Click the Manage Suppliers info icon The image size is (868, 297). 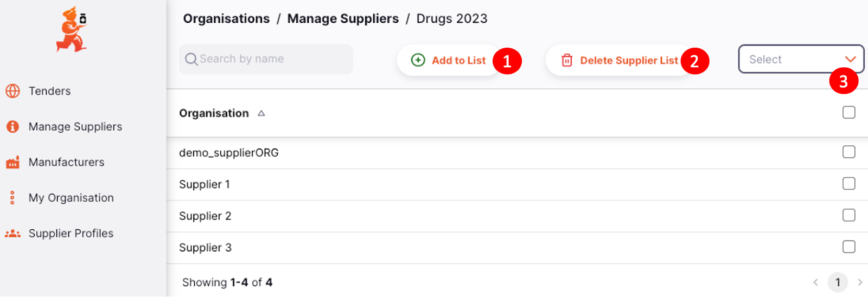[x=12, y=127]
